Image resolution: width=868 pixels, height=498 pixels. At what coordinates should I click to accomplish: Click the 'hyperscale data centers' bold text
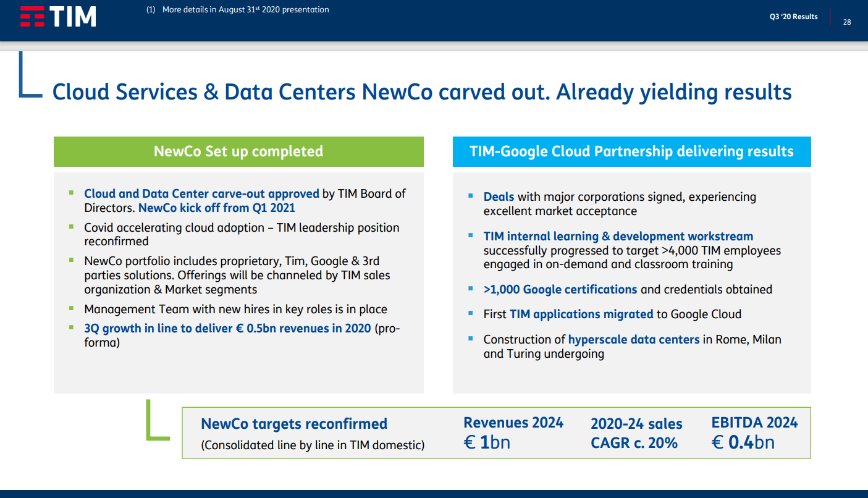coord(634,339)
